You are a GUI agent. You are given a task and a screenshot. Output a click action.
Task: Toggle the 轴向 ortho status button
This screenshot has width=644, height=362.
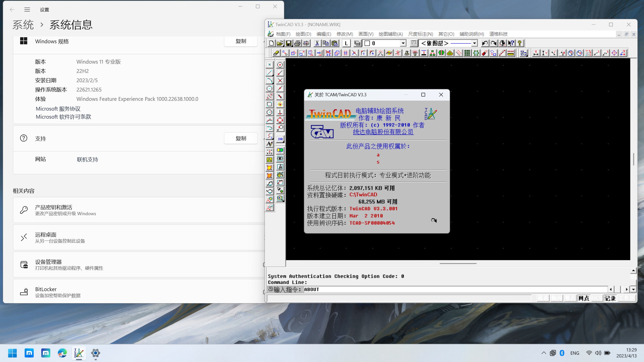pos(556,298)
